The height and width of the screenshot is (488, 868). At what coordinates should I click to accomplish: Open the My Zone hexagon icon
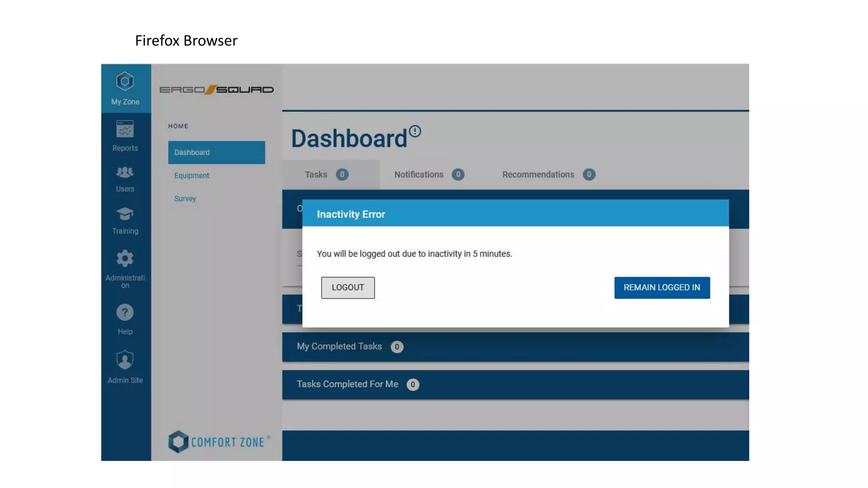pyautogui.click(x=125, y=81)
